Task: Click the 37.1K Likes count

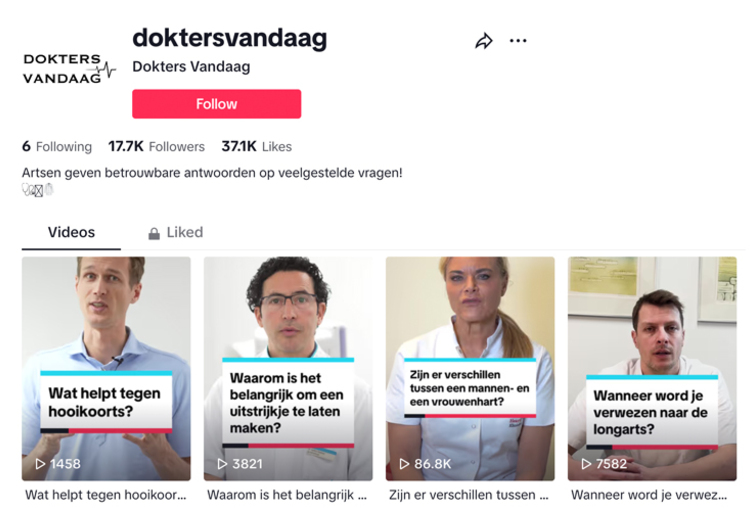Action: [x=256, y=146]
